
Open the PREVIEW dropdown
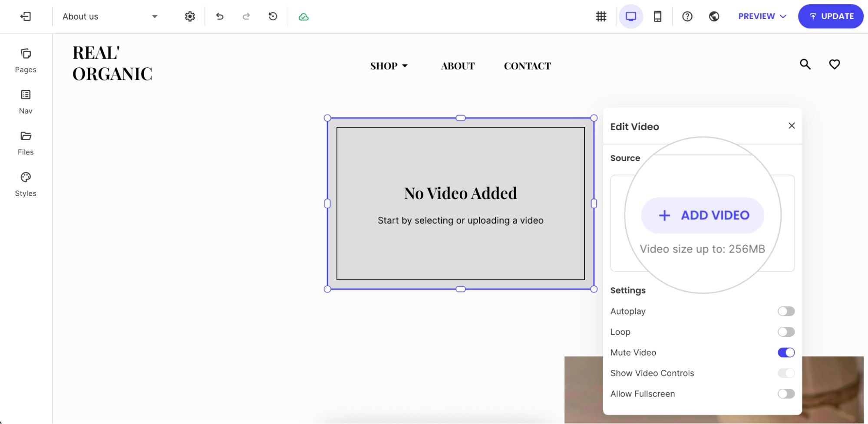pyautogui.click(x=762, y=16)
